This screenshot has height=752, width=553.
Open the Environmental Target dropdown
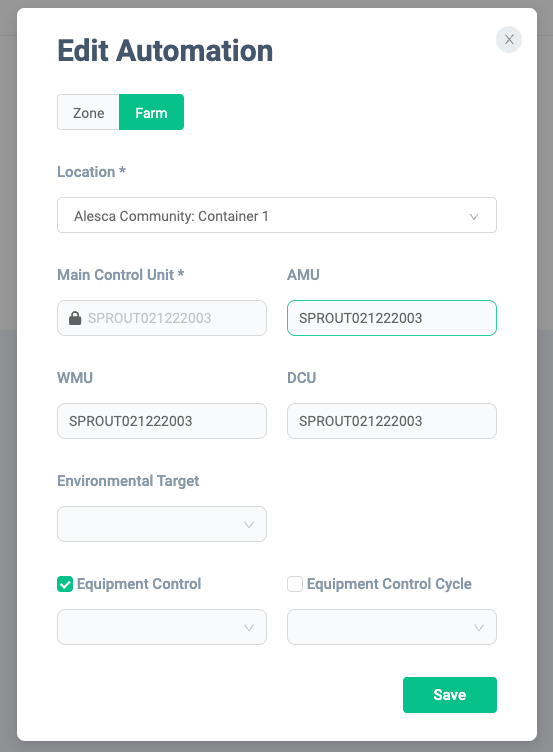[x=162, y=524]
